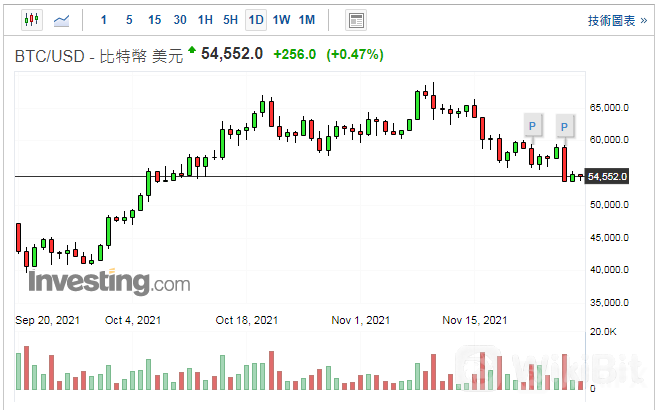Select the 15 minute timeframe

pos(154,20)
